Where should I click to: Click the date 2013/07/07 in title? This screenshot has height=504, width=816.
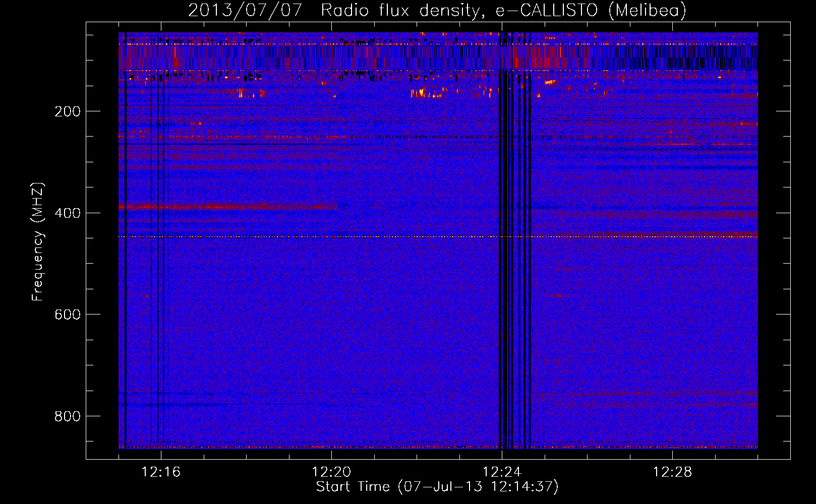tap(245, 10)
